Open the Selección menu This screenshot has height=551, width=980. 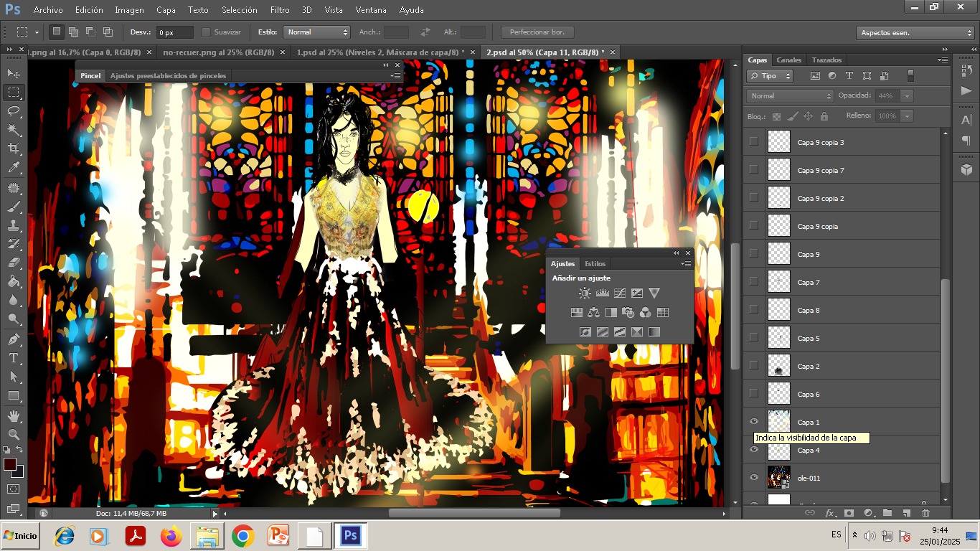(x=240, y=10)
